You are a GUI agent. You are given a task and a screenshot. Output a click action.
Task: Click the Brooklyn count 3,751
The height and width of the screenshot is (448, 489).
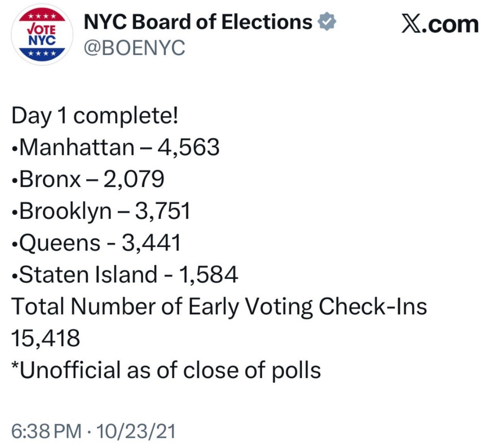[x=162, y=211]
